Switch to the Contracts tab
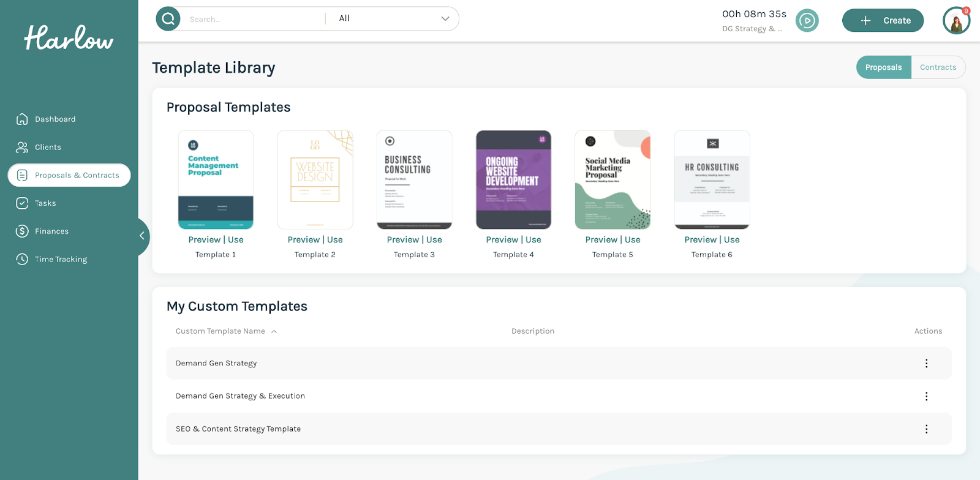This screenshot has width=980, height=480. [x=937, y=67]
